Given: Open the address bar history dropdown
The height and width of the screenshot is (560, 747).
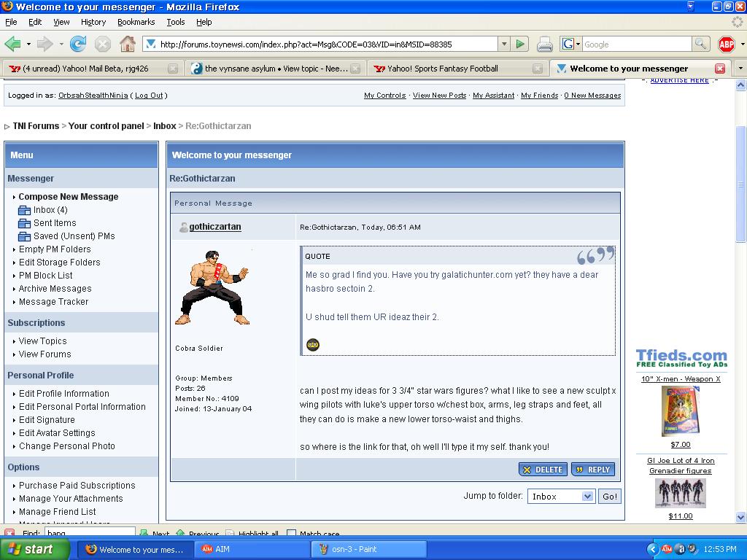Looking at the screenshot, I should [504, 44].
